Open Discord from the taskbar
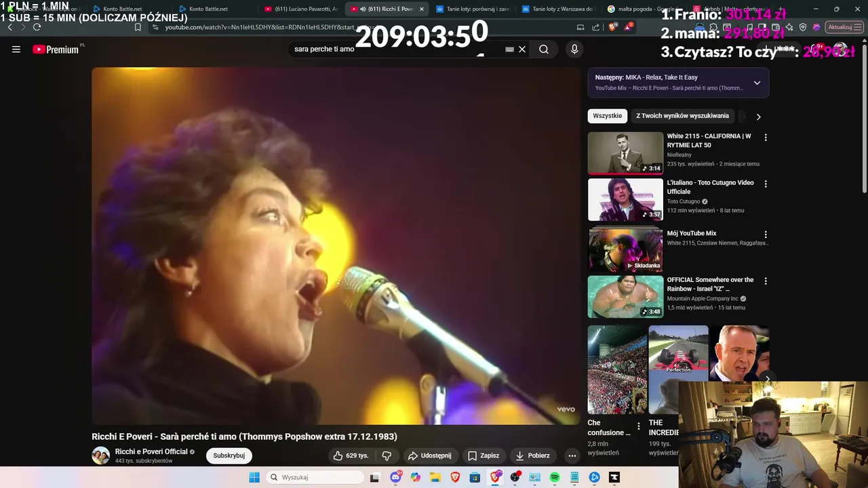Image resolution: width=868 pixels, height=488 pixels. tap(396, 477)
